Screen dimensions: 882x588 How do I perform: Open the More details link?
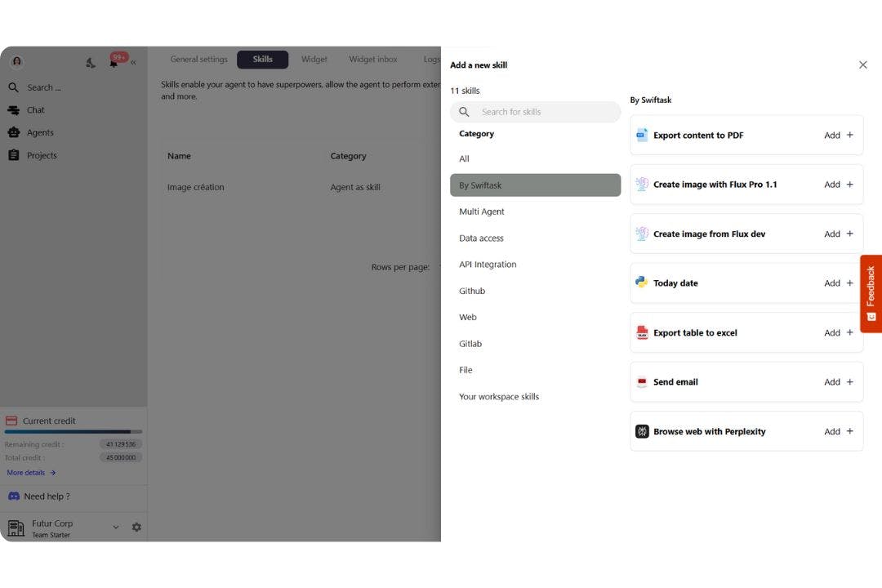[x=31, y=473]
